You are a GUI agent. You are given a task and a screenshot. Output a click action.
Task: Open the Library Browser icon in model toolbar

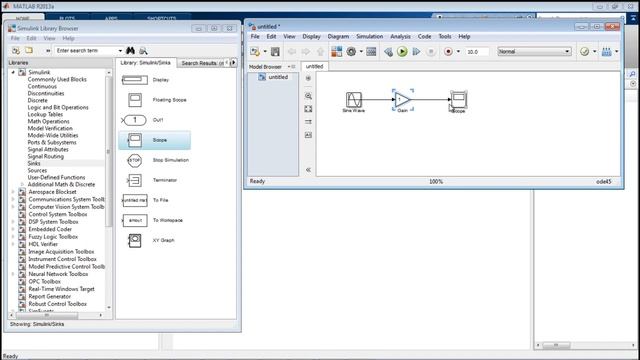click(x=336, y=52)
